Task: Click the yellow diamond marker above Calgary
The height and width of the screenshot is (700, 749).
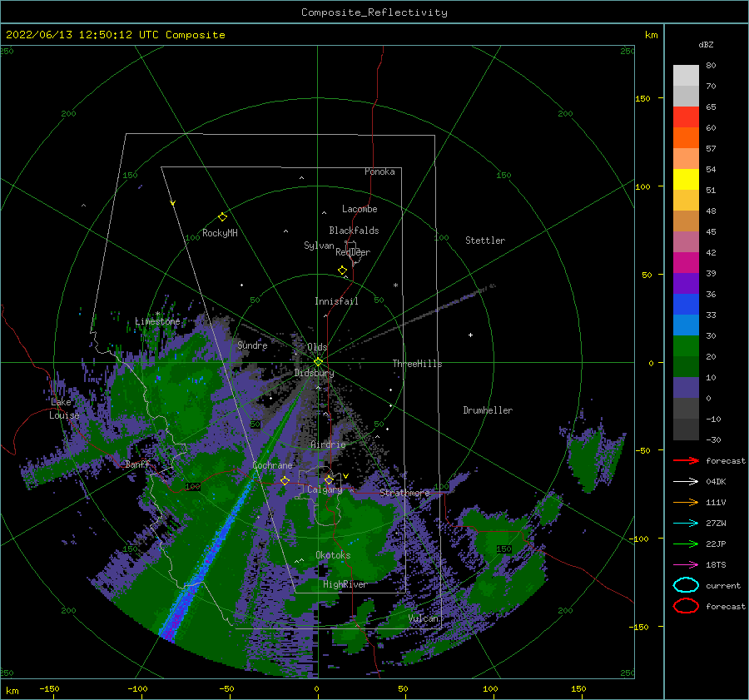Action: point(329,479)
